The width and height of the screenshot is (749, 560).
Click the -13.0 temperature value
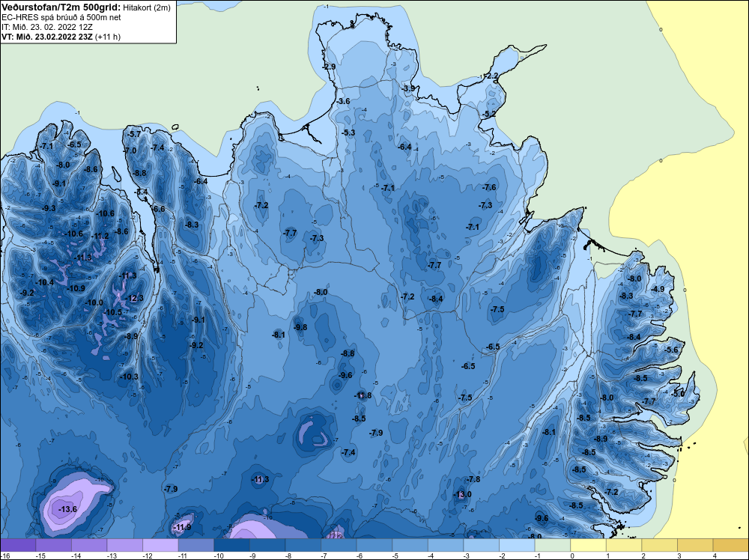(x=462, y=494)
